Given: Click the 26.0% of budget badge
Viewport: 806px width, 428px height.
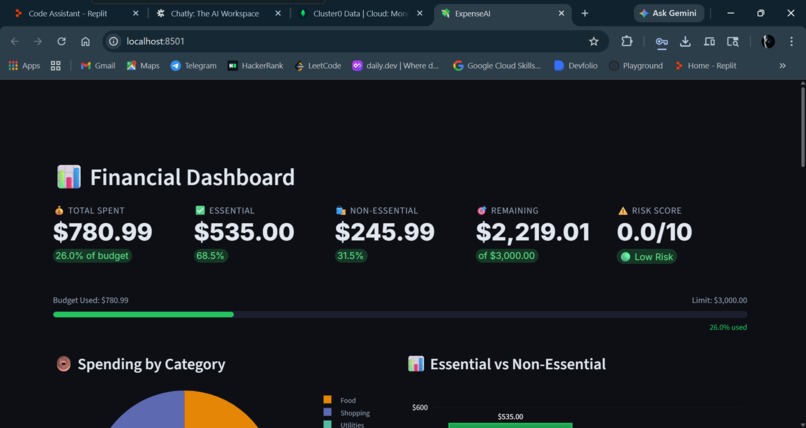Looking at the screenshot, I should pyautogui.click(x=92, y=255).
